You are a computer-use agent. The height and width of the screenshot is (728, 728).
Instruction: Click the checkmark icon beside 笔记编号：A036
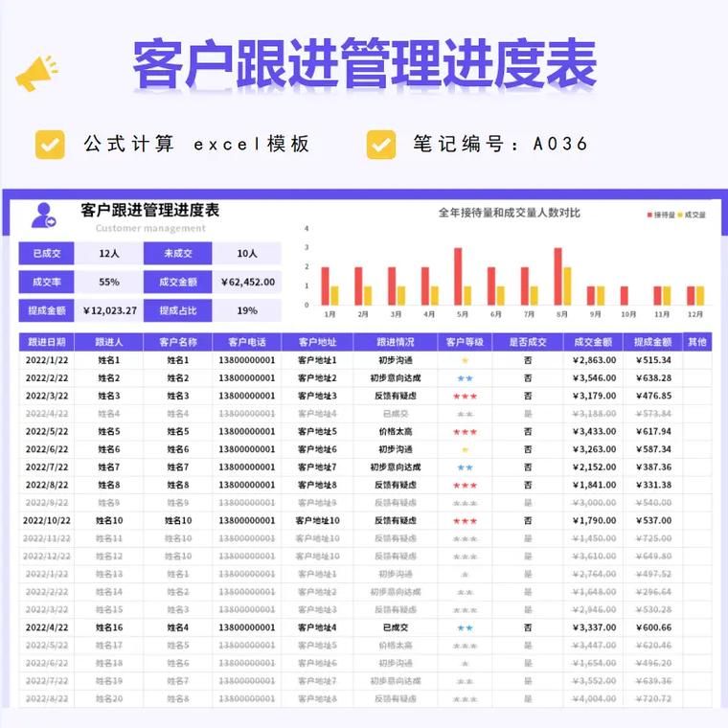click(x=381, y=145)
